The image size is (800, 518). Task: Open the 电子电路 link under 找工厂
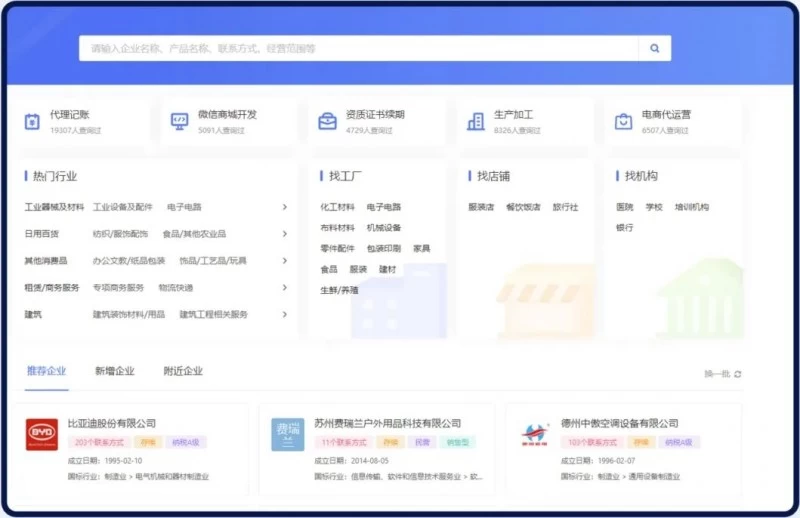(x=383, y=207)
